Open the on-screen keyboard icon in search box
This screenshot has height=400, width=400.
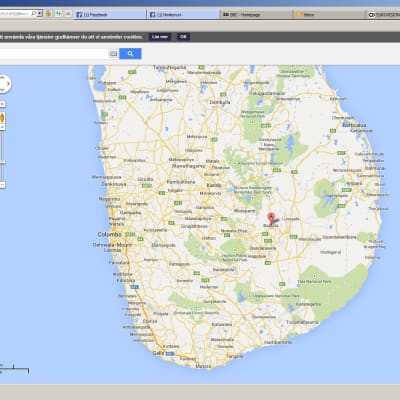point(113,54)
